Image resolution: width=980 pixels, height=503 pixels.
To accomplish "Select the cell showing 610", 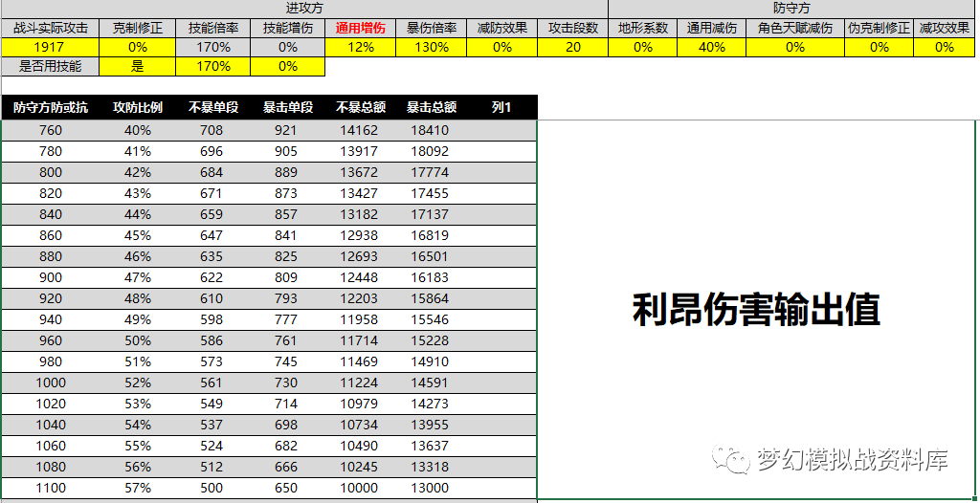I will point(212,298).
